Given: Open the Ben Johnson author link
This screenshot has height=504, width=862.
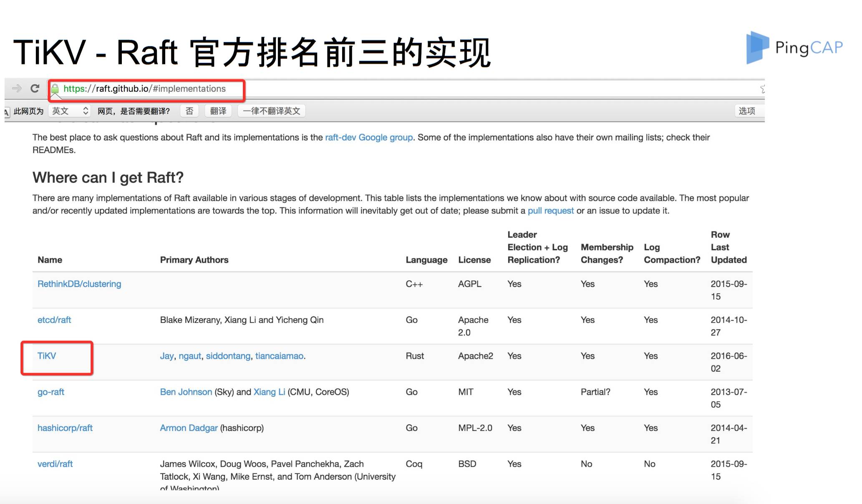Looking at the screenshot, I should (186, 392).
